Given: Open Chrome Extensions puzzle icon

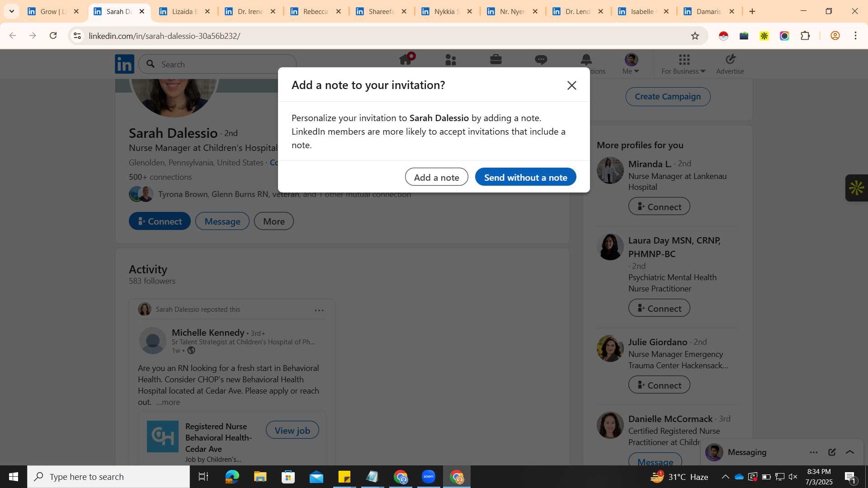Looking at the screenshot, I should [x=805, y=36].
